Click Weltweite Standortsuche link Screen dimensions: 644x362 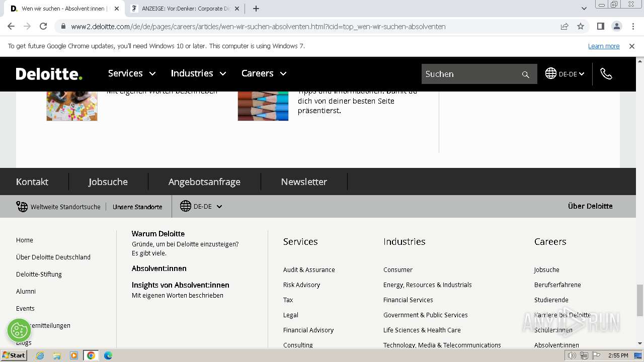click(x=65, y=207)
